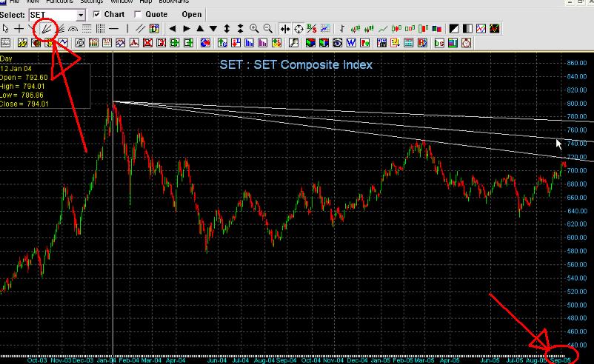Image resolution: width=594 pixels, height=364 pixels.
Task: Select the crosshair cursor tool
Action: point(19,29)
